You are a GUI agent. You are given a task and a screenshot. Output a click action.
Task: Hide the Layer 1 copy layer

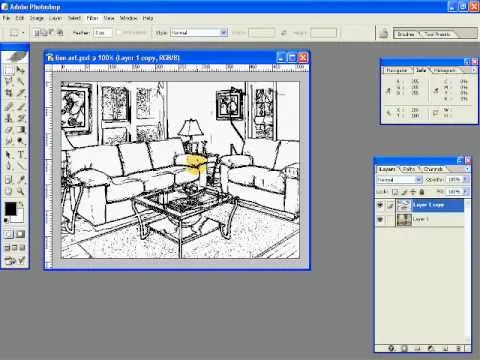click(380, 205)
